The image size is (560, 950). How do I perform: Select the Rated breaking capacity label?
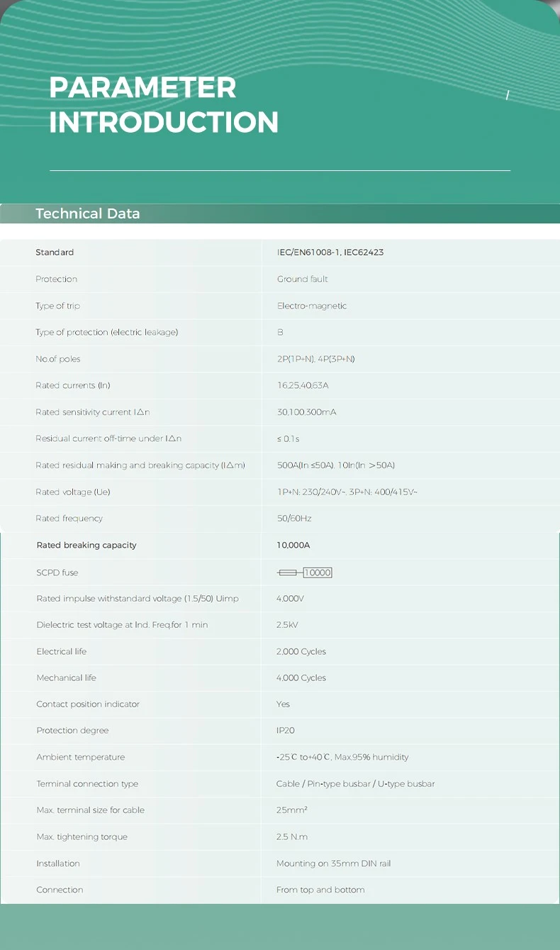[x=86, y=545]
